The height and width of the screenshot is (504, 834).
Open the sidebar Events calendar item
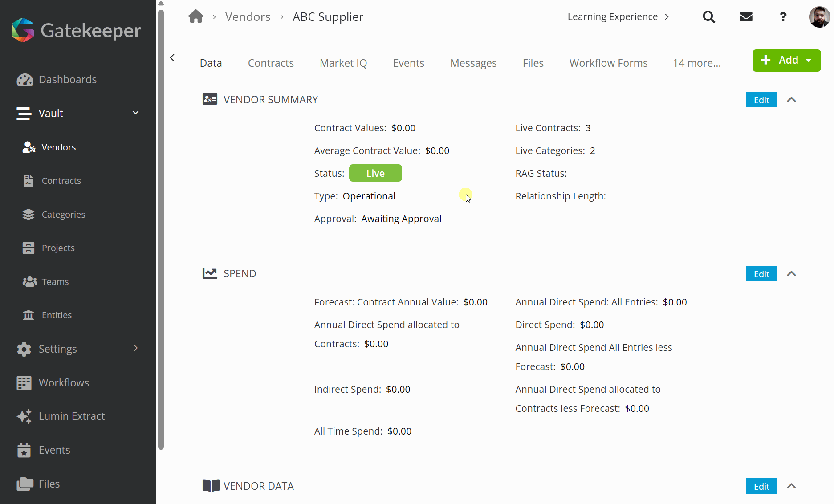54,450
